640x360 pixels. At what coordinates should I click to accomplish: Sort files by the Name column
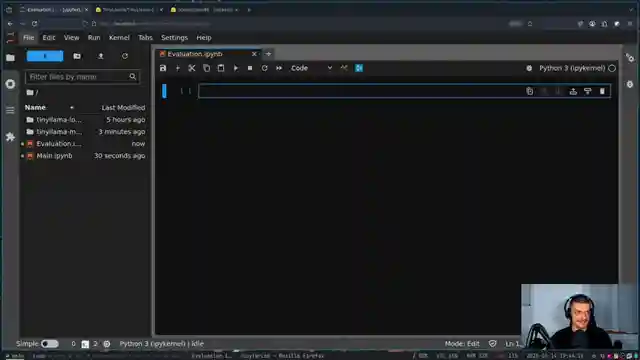click(x=35, y=107)
